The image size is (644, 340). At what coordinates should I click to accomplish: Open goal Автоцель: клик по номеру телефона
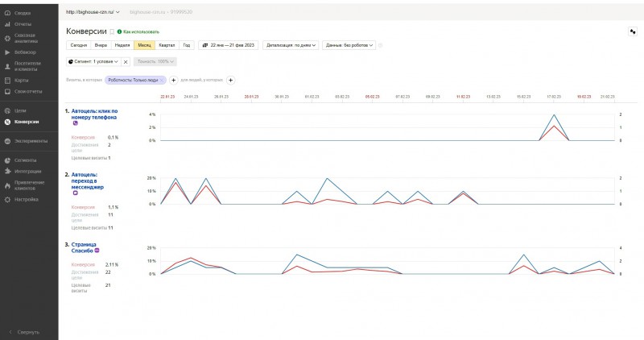[94, 114]
